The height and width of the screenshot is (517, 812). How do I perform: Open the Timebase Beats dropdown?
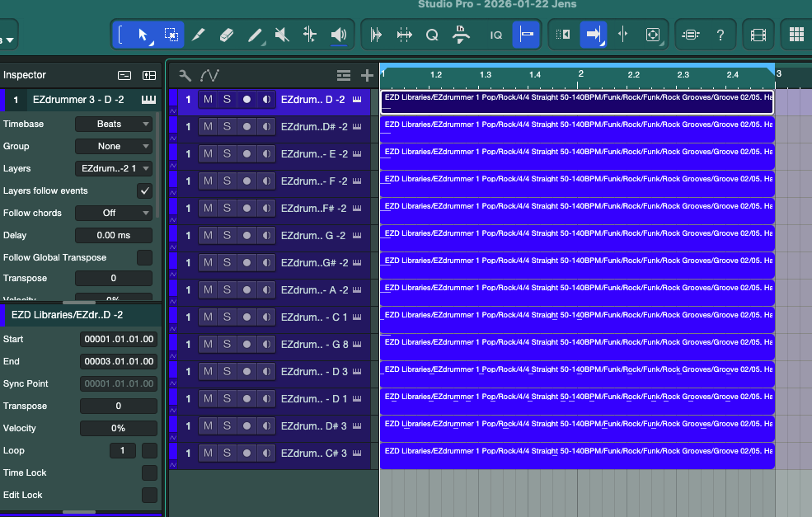(x=113, y=124)
